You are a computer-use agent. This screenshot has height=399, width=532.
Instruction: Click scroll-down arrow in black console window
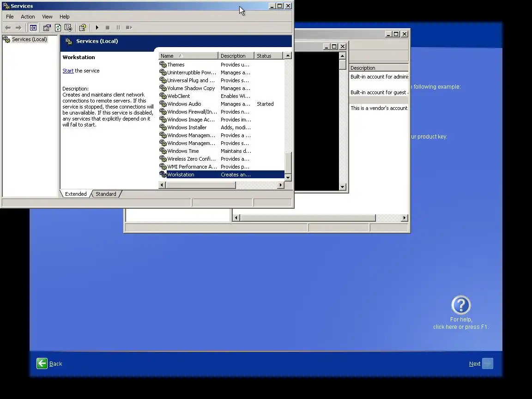pyautogui.click(x=342, y=187)
